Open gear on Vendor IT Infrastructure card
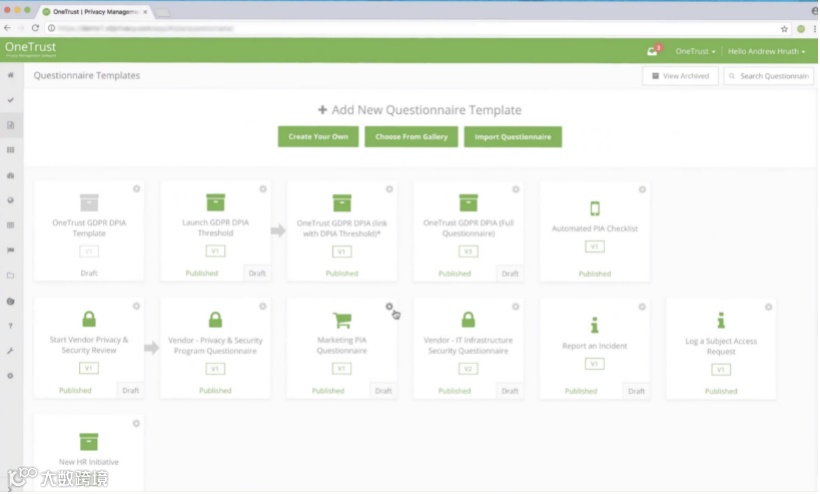 coord(516,306)
